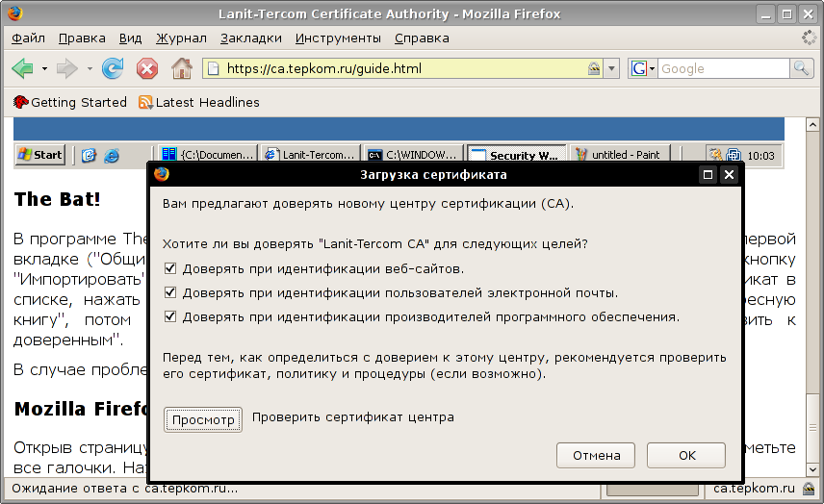This screenshot has height=504, width=824.
Task: Click the magnifier search button
Action: (x=802, y=68)
